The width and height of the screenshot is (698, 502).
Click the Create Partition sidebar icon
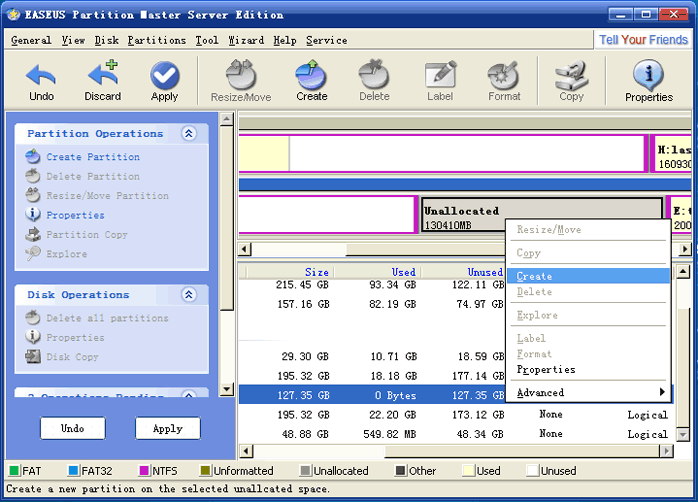(x=32, y=157)
